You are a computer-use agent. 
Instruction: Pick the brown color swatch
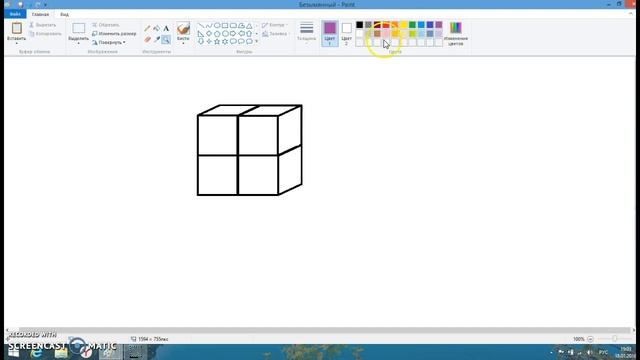(377, 33)
